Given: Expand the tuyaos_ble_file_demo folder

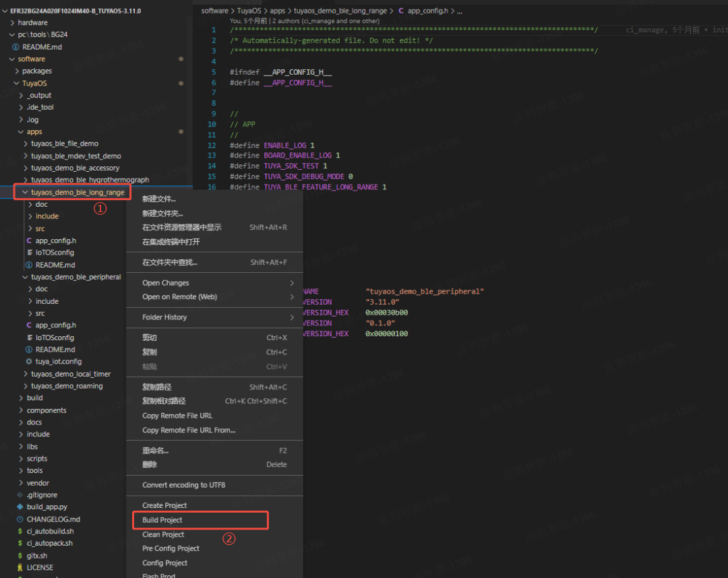Looking at the screenshot, I should [x=26, y=143].
